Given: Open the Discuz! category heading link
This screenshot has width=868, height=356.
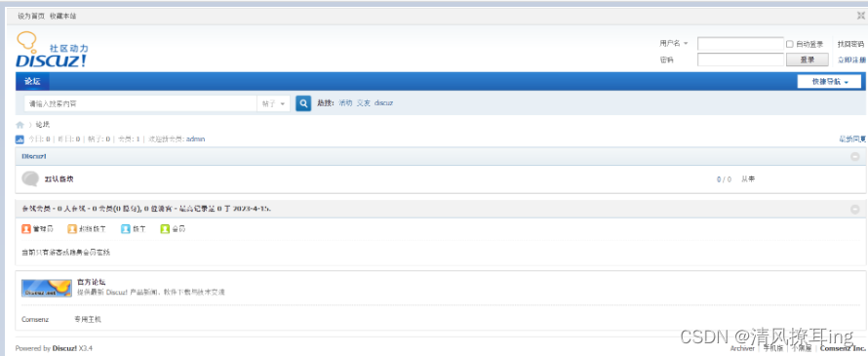Looking at the screenshot, I should 34,156.
